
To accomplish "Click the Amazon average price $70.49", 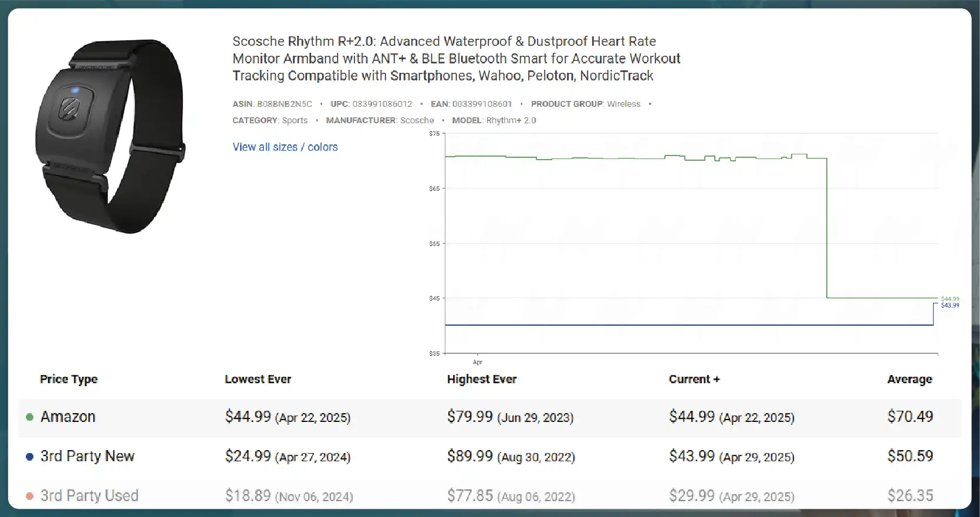I will click(x=910, y=417).
